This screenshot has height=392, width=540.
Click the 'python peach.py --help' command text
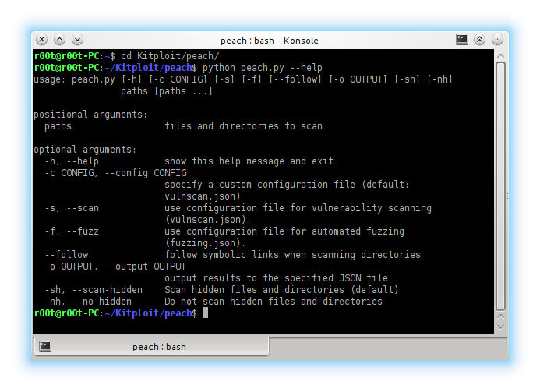tap(263, 68)
